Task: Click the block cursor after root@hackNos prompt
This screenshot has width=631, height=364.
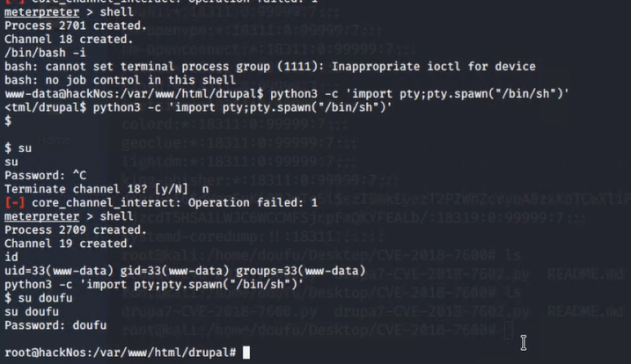Action: coord(246,353)
